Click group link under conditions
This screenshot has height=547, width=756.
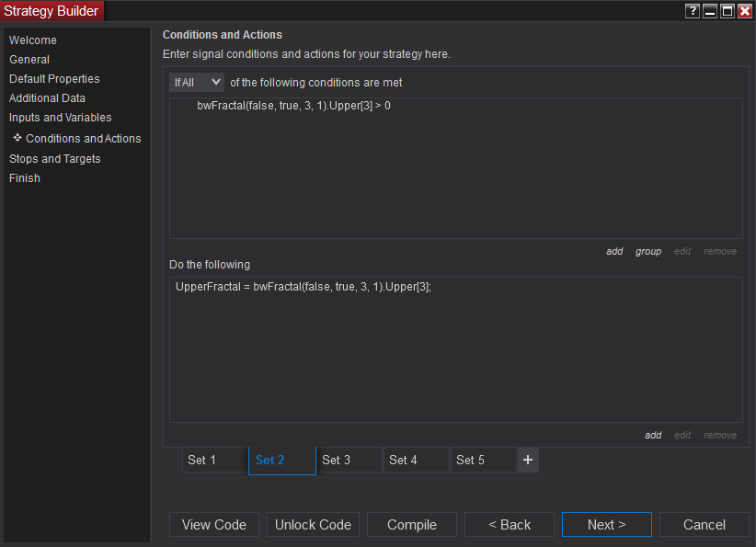click(648, 251)
